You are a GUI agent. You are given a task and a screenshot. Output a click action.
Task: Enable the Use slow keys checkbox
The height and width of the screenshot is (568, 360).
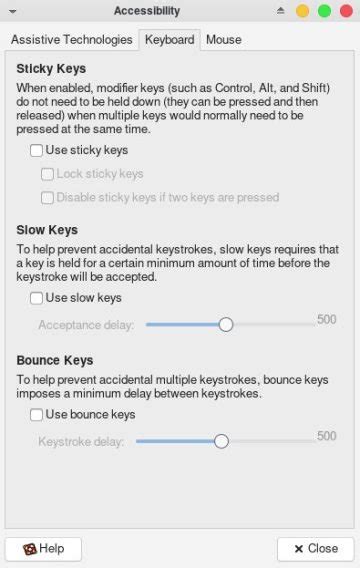36,298
